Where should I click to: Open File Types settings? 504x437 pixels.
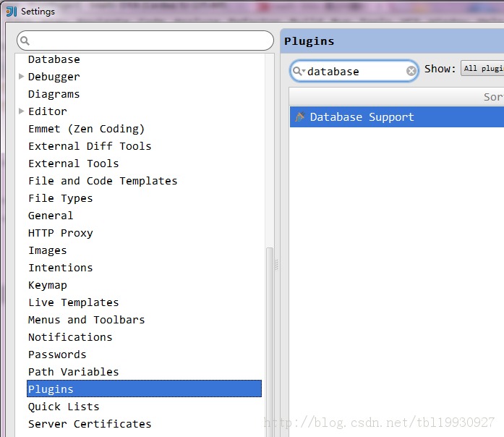pyautogui.click(x=61, y=198)
